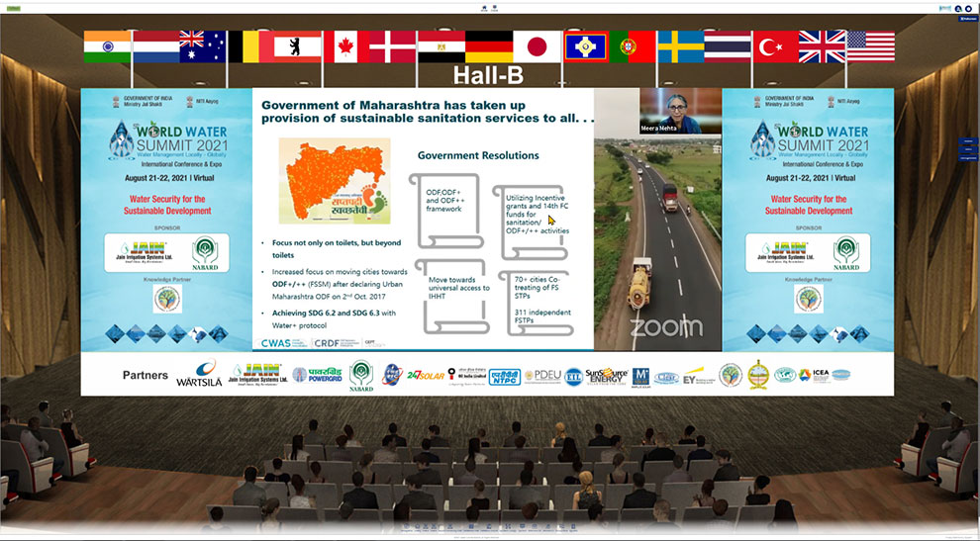Click the Fullscreen button at top right
Viewport: 980px width, 541px height.
pos(967,19)
